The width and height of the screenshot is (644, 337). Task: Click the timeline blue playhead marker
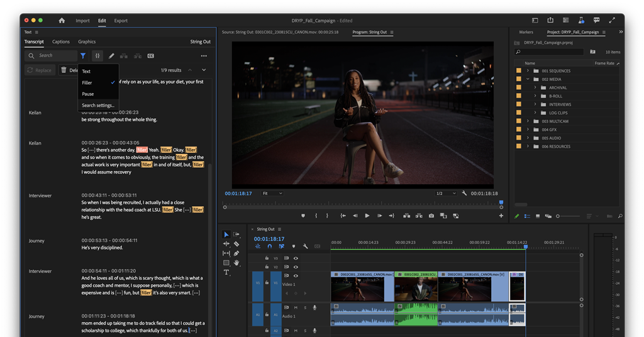[526, 246]
